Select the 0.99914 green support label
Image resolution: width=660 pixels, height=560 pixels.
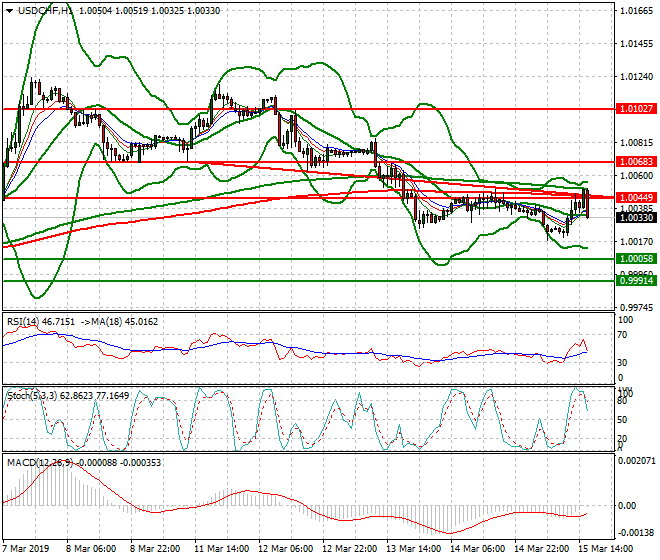pyautogui.click(x=636, y=280)
